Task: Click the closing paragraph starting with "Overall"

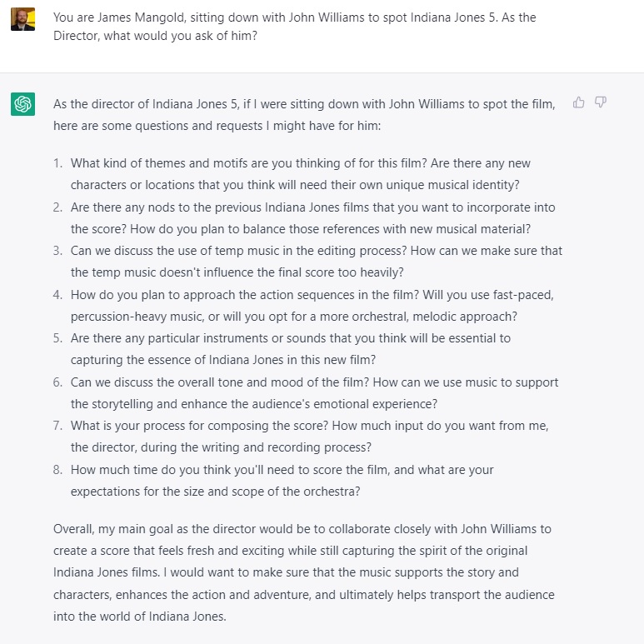Action: coord(304,572)
